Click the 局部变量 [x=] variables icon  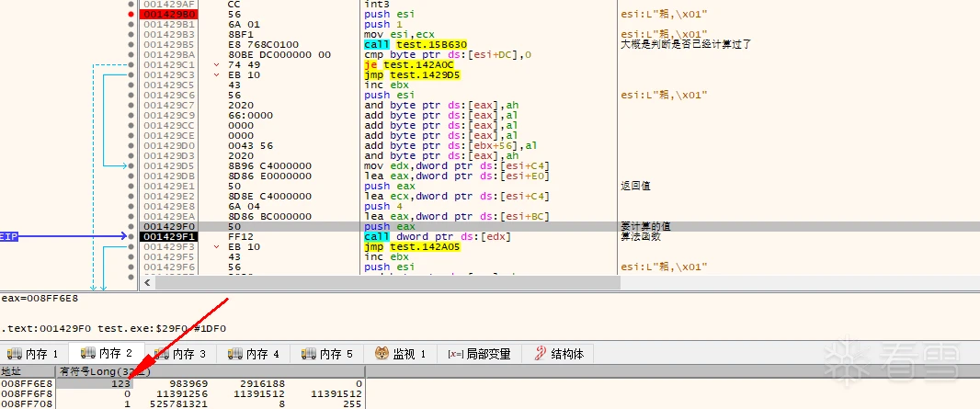pyautogui.click(x=455, y=353)
